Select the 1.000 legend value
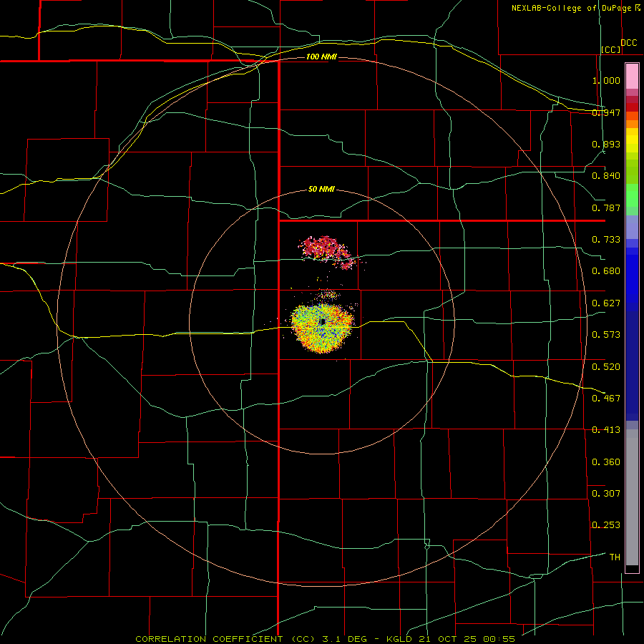 [x=606, y=80]
